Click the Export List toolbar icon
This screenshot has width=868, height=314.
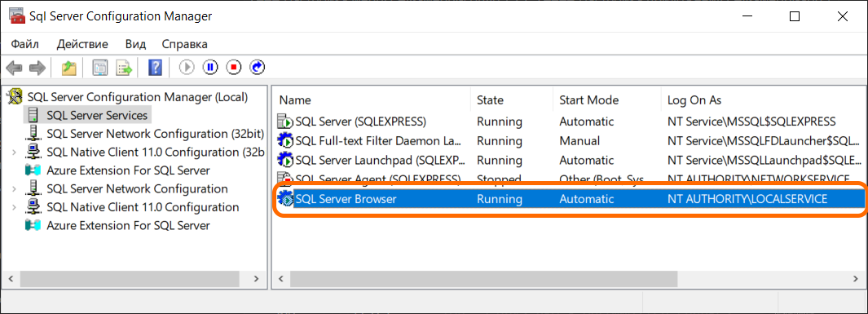click(x=124, y=69)
